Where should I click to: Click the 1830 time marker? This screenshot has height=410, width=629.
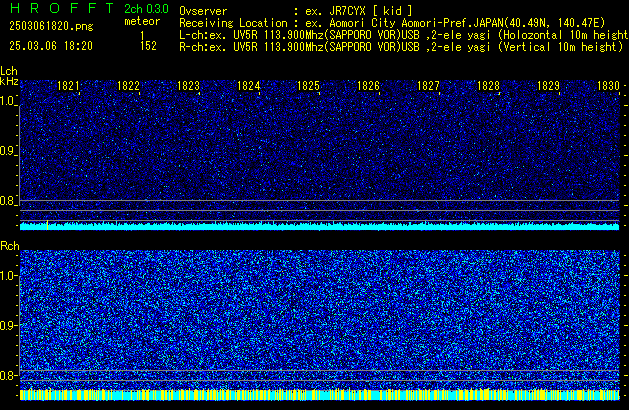pyautogui.click(x=609, y=86)
